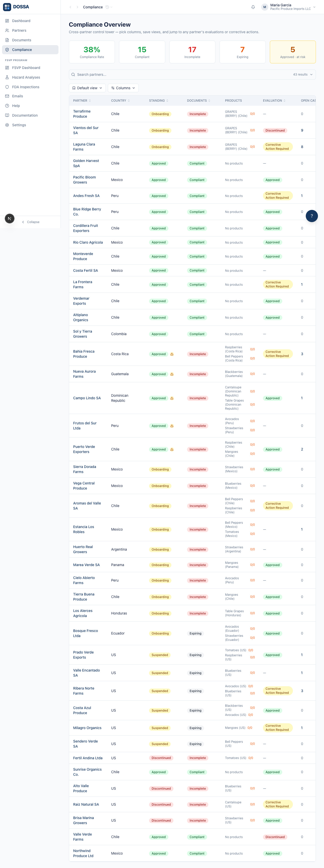
Task: Click the back arrow in top bar
Action: click(x=70, y=7)
